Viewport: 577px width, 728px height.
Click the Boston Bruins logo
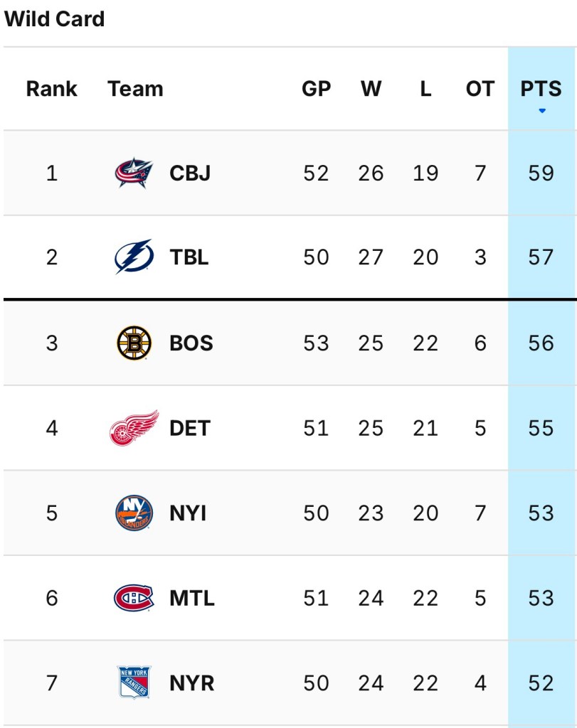(134, 343)
